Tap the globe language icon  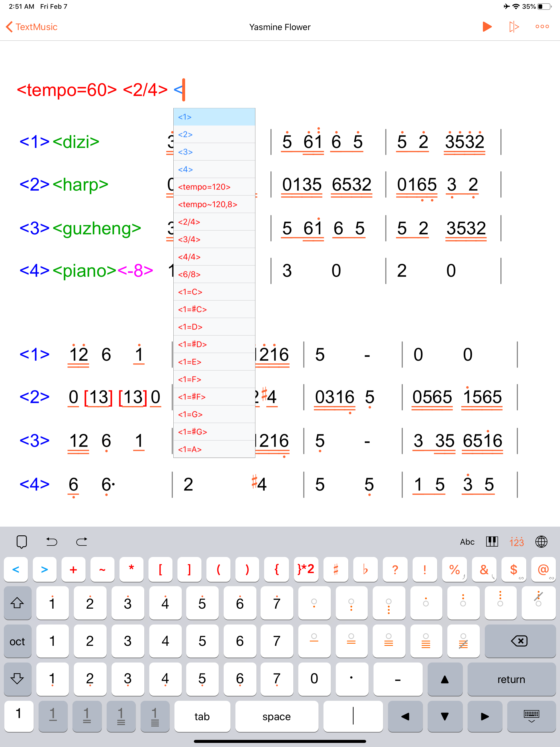point(541,542)
